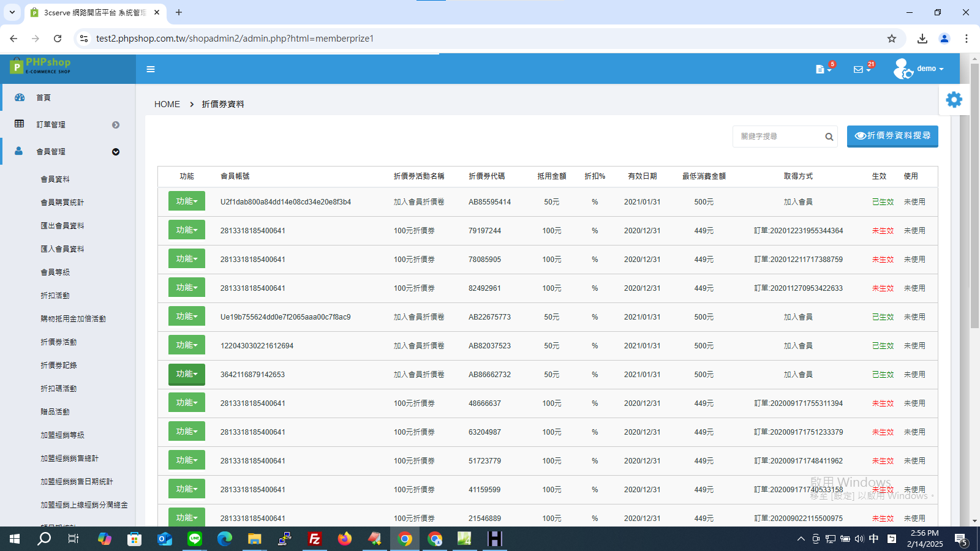Open 功能 dropdown for coupon AB86662732
Image resolution: width=980 pixels, height=551 pixels.
click(187, 373)
